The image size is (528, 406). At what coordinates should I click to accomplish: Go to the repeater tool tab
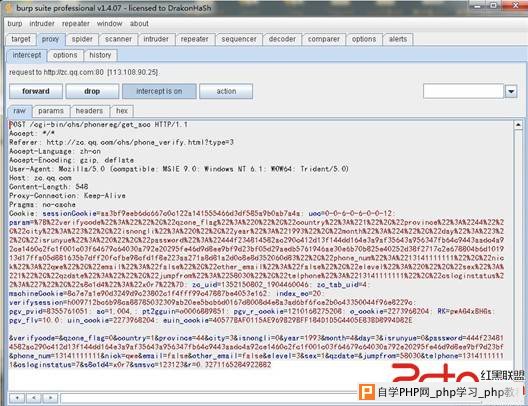[195, 39]
